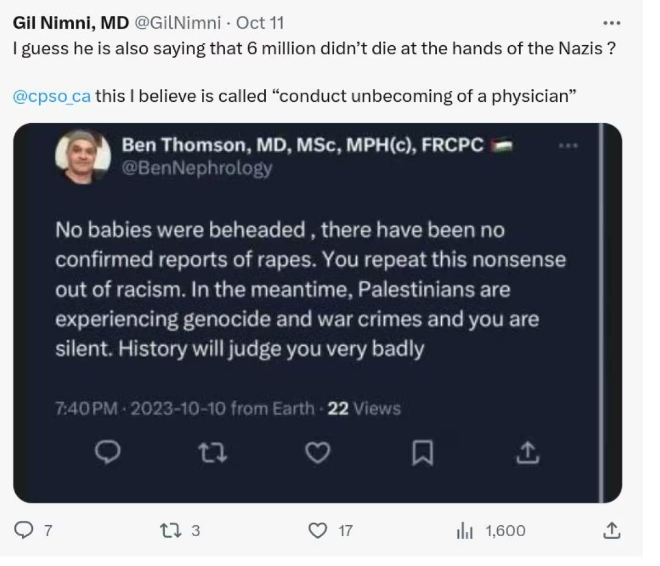
Task: Open reply icon showing 7 replies
Action: click(24, 530)
